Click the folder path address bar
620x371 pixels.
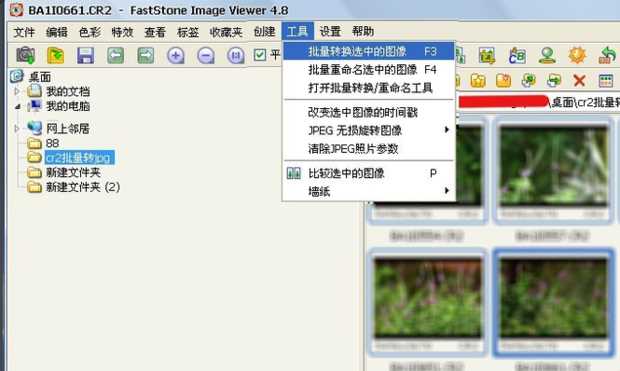[538, 102]
